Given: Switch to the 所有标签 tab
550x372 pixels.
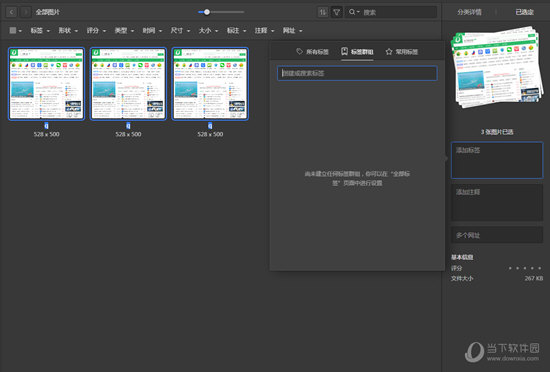Looking at the screenshot, I should point(313,52).
